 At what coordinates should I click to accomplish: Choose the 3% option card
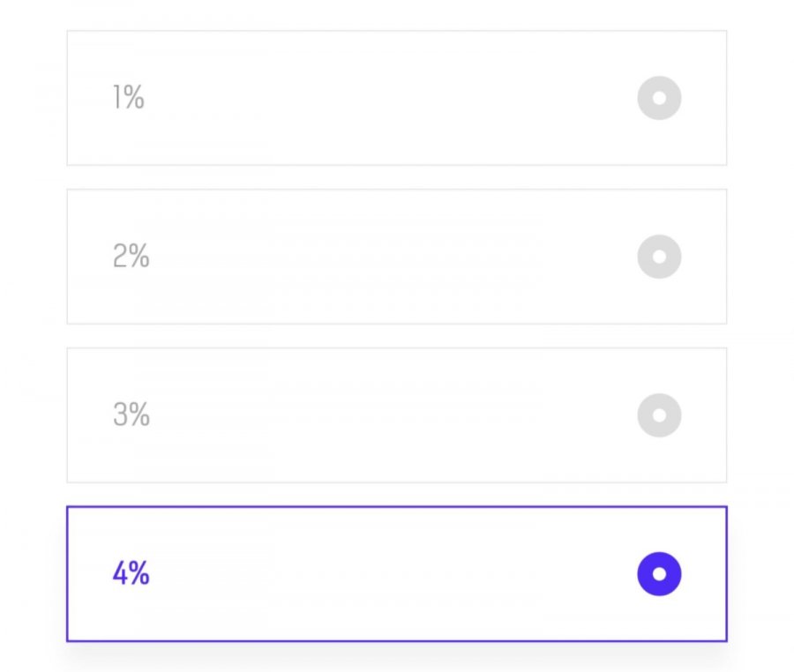pos(396,415)
